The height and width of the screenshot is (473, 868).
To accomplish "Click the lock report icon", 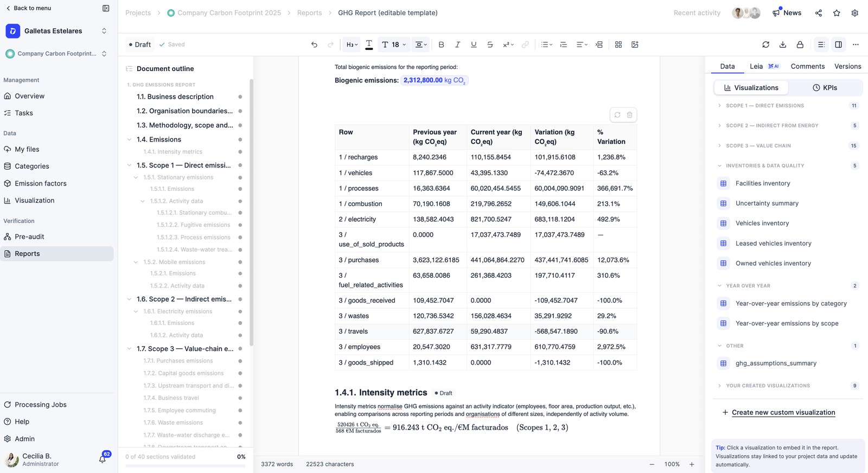I will click(x=800, y=44).
